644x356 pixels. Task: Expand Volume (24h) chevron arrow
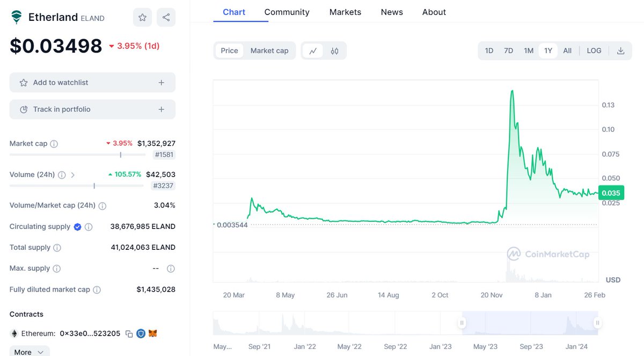coord(73,175)
